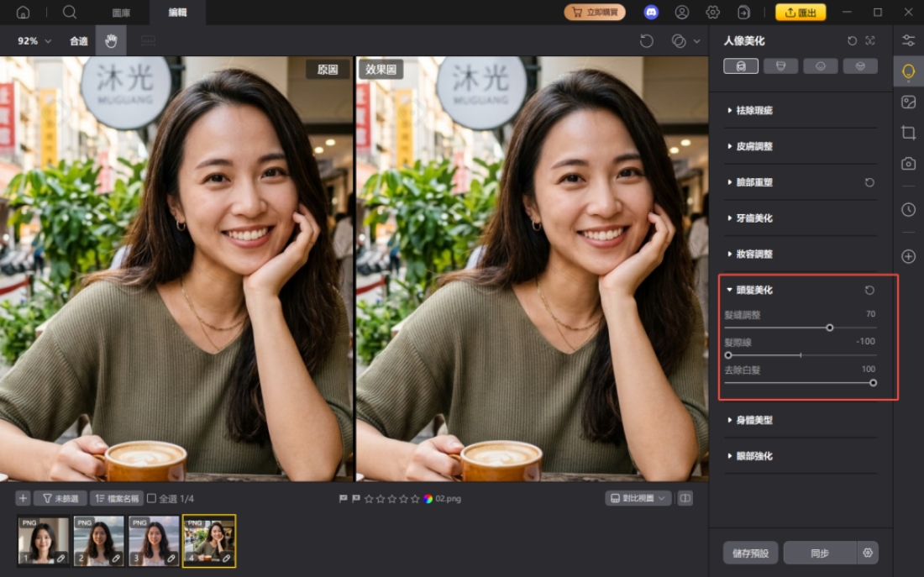Open the 92% zoom level dropdown
The width and height of the screenshot is (924, 577).
click(32, 40)
